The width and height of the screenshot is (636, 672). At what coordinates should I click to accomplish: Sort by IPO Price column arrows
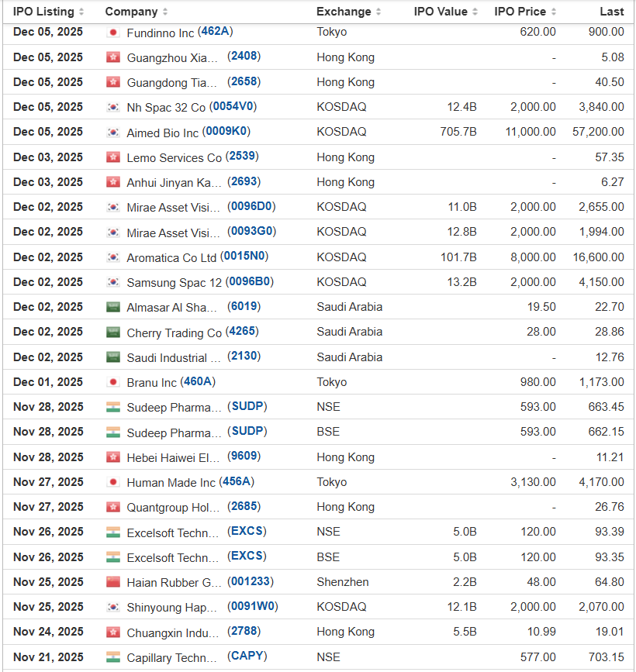tap(554, 12)
